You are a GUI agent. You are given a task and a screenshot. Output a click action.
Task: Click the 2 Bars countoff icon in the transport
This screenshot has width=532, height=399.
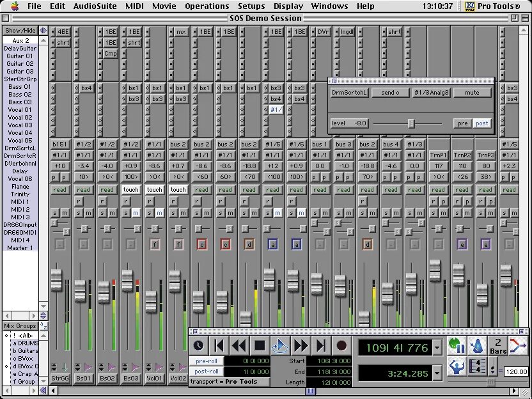[497, 345]
